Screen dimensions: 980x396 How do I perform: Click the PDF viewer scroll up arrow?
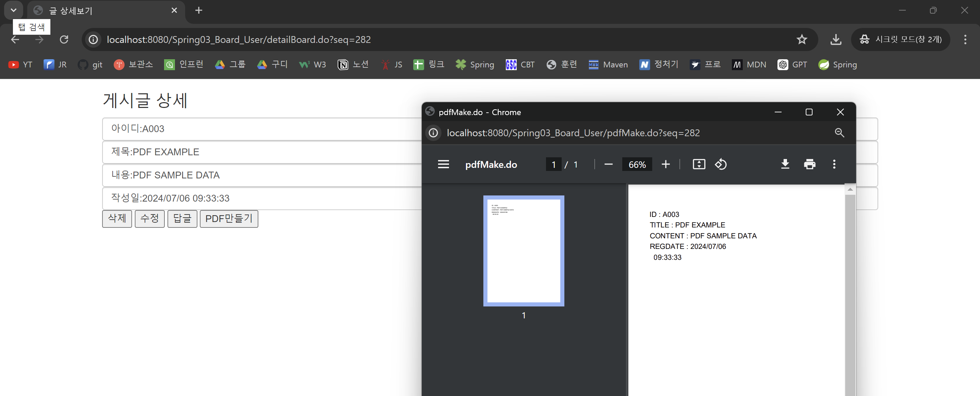pyautogui.click(x=850, y=189)
